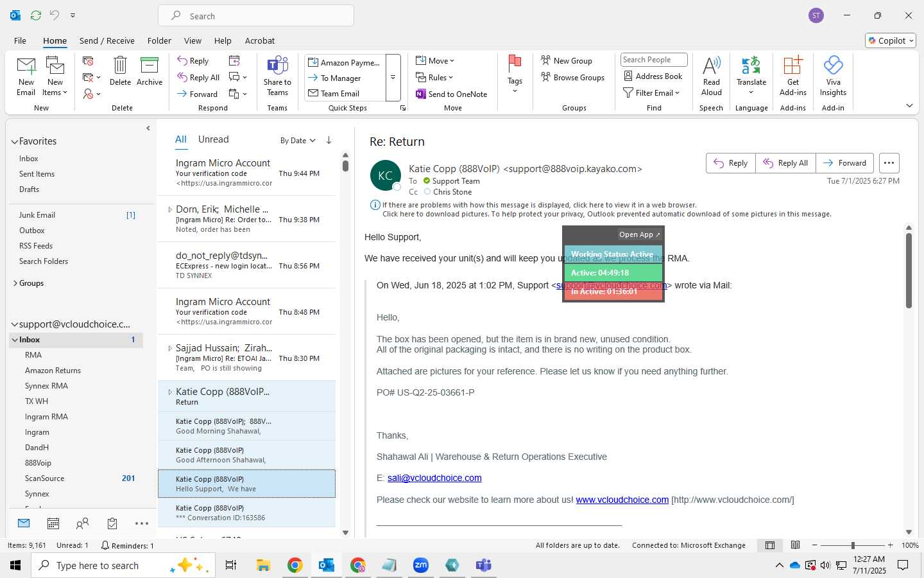This screenshot has width=924, height=578.
Task: Open the Help tab
Action: [223, 40]
